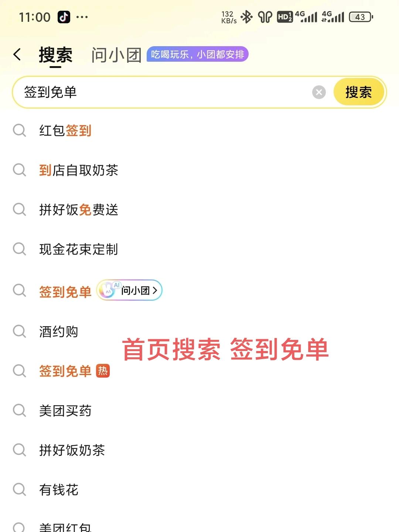Image resolution: width=399 pixels, height=532 pixels.
Task: Tap magnifier icon beside 拼好饭免费送
Action: [x=19, y=209]
